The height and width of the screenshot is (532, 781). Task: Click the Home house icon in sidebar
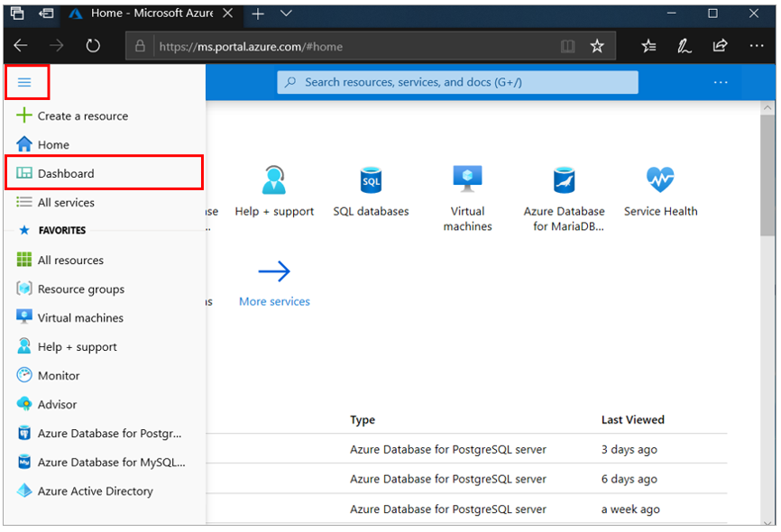click(24, 144)
